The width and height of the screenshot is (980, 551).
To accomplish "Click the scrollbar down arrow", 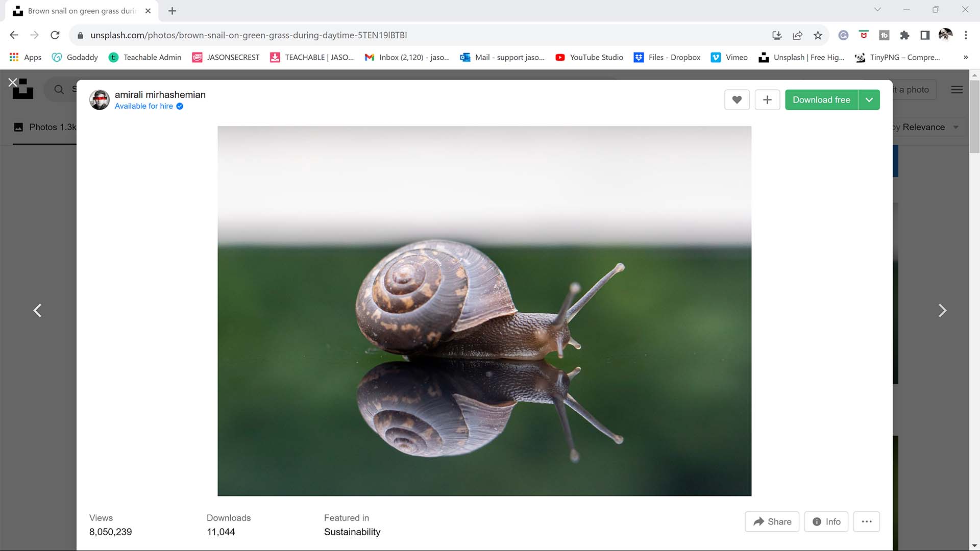I will 975,546.
